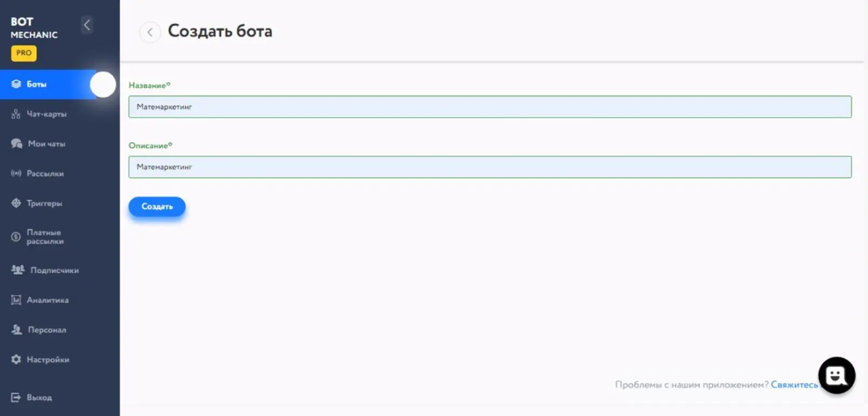868x416 pixels.
Task: Click the people group icon for Подписчики
Action: [18, 270]
